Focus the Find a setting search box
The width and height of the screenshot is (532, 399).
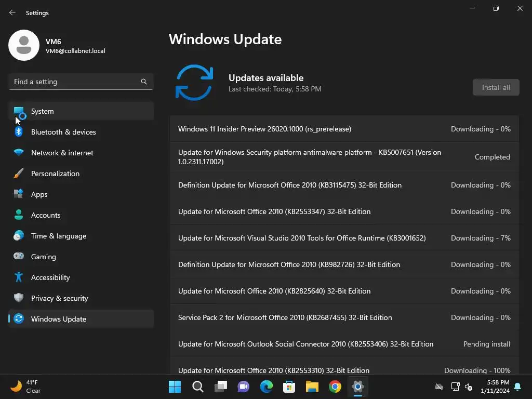click(81, 82)
